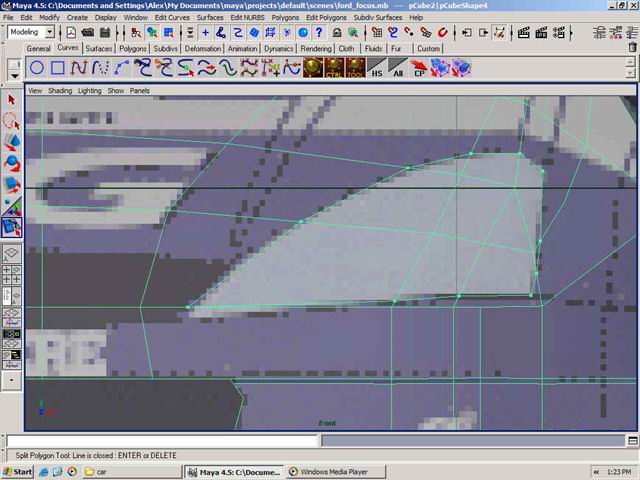Viewport: 640px width, 480px height.
Task: Switch to four-view layout
Action: (x=12, y=276)
